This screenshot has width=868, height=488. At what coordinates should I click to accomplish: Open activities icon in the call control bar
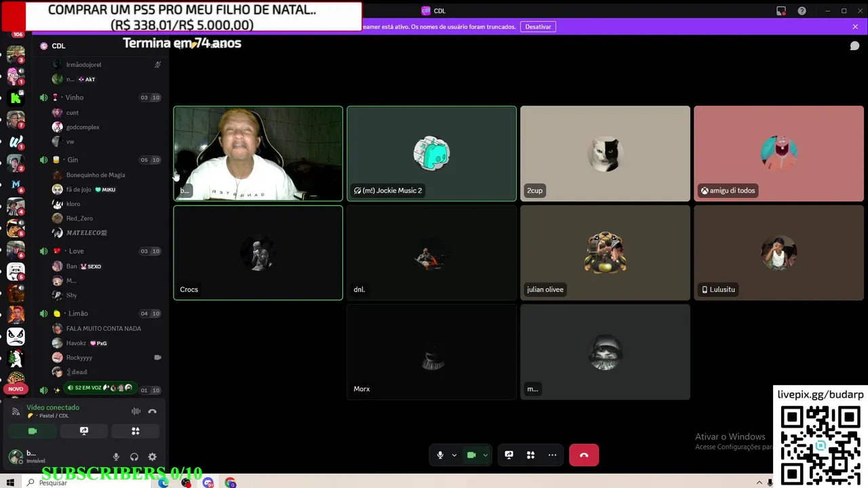531,455
